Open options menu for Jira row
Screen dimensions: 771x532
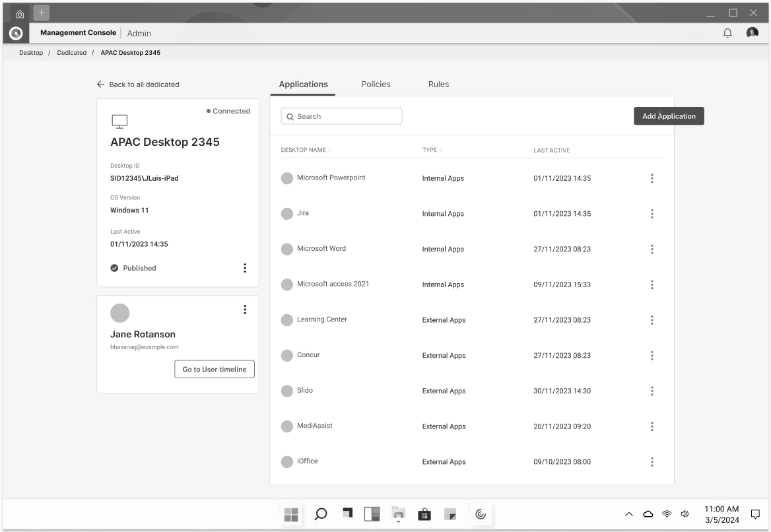(652, 214)
